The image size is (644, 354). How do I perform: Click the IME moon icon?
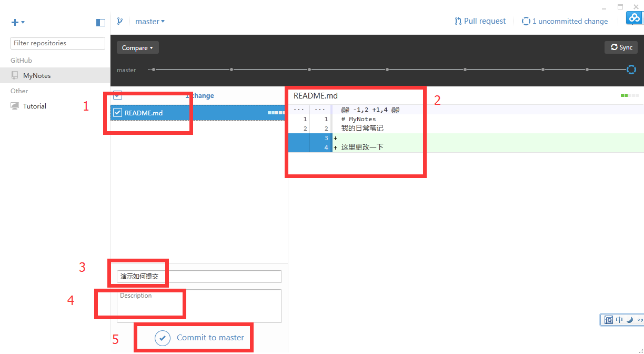(629, 320)
